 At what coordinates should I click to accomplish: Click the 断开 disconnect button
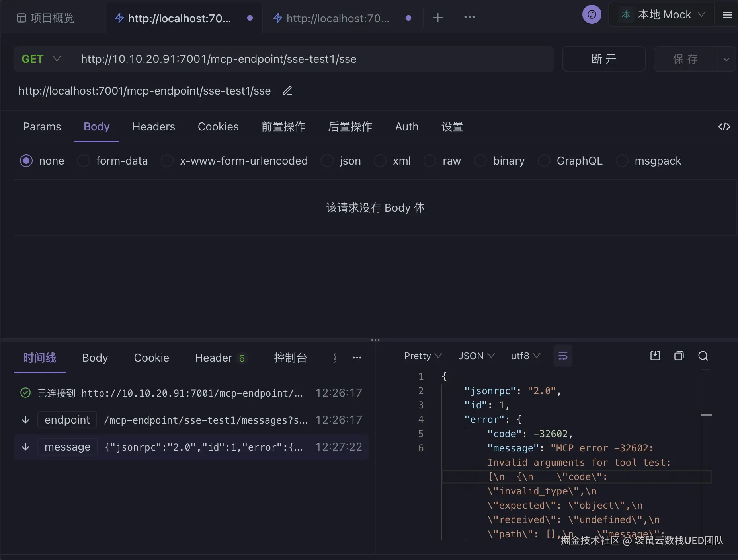point(603,59)
